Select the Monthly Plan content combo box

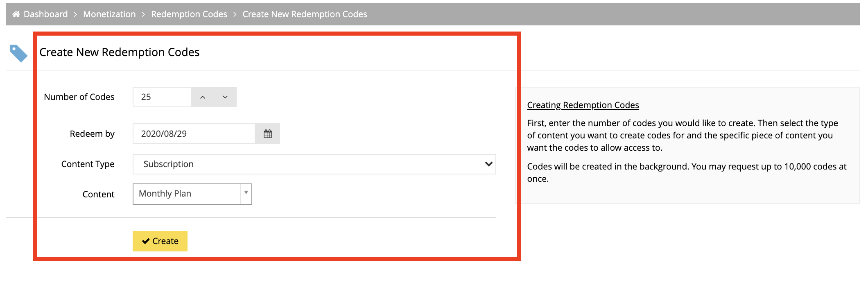[192, 194]
